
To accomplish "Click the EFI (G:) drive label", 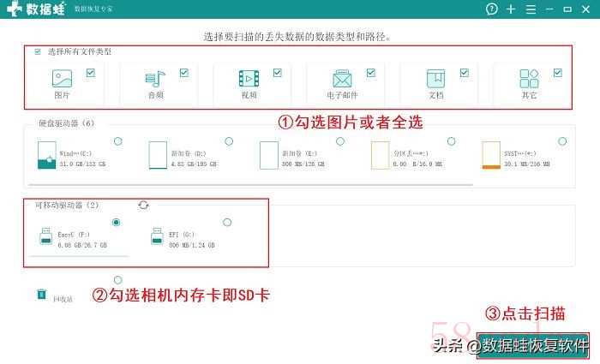I will pos(182,235).
